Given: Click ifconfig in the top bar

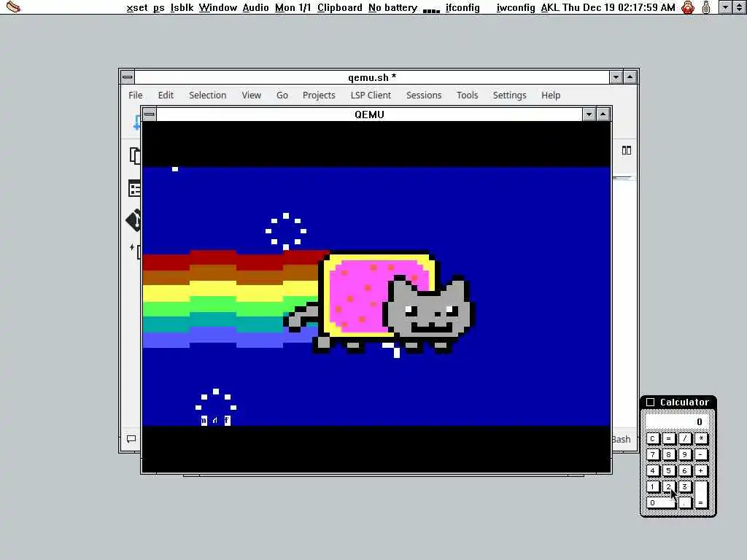Looking at the screenshot, I should click(x=462, y=7).
